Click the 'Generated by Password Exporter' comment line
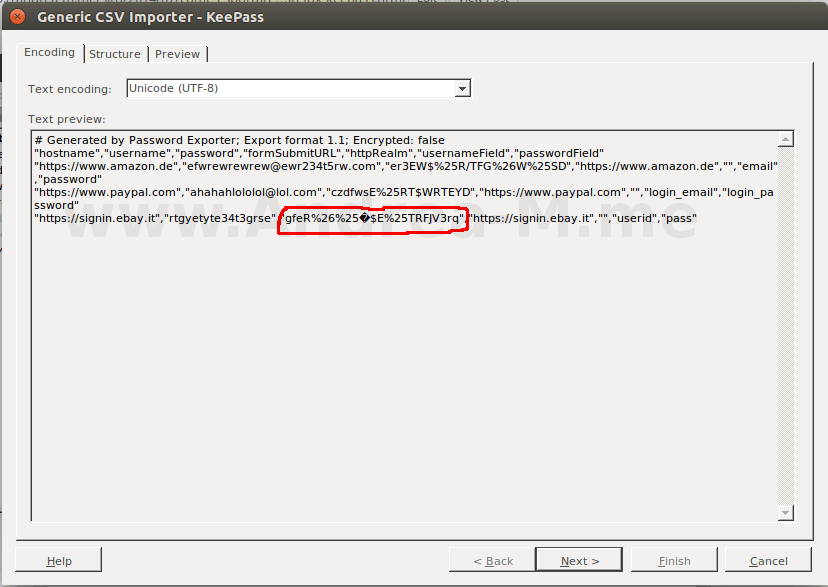Screen dimensions: 828x587 (240, 140)
